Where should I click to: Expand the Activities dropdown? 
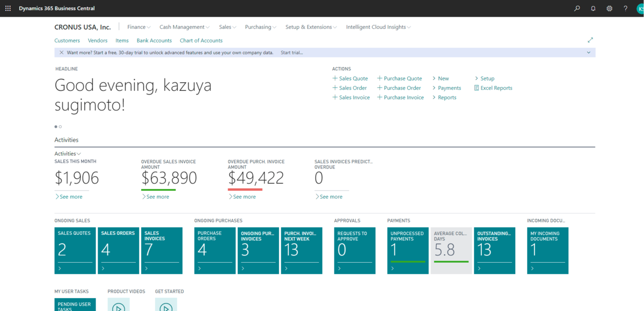click(x=68, y=154)
